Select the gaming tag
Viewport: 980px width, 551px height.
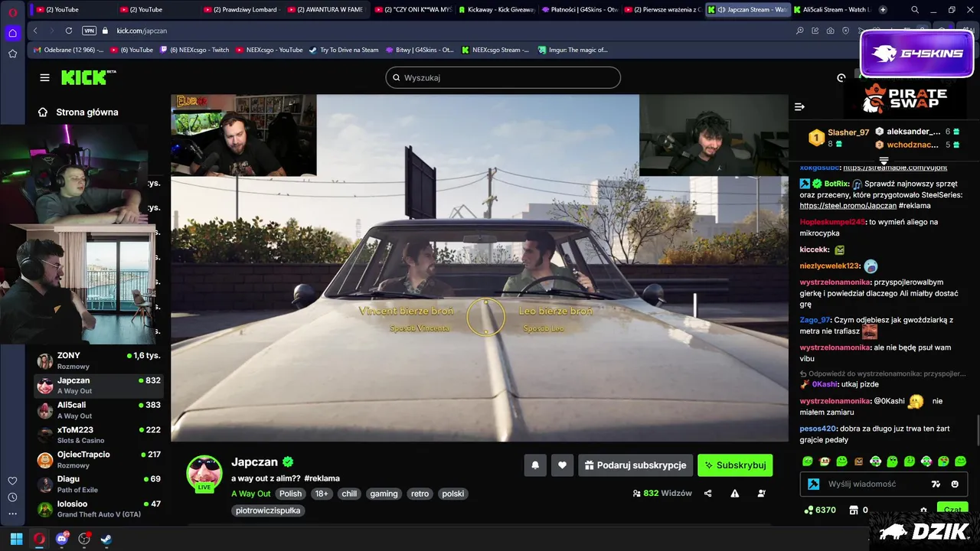tap(384, 494)
